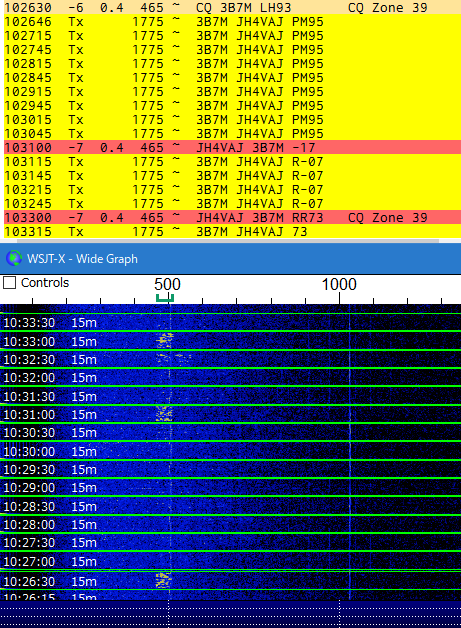
Task: Click waterfall signal at 10:31:00 row
Action: pyautogui.click(x=164, y=413)
